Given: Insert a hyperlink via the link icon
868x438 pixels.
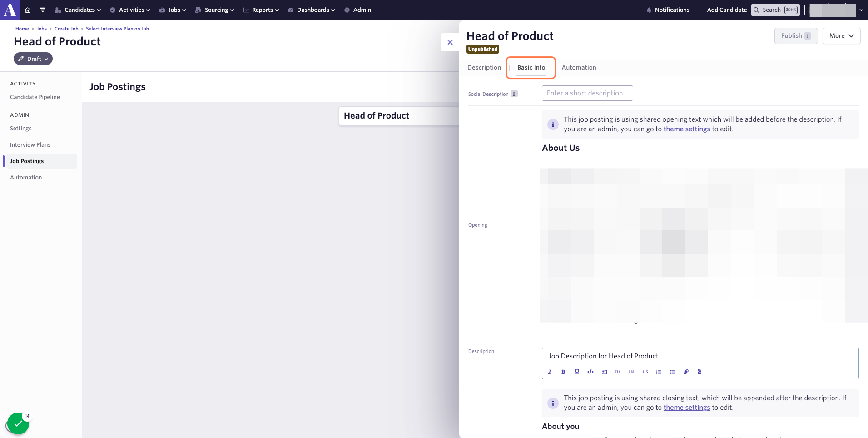Looking at the screenshot, I should point(686,372).
